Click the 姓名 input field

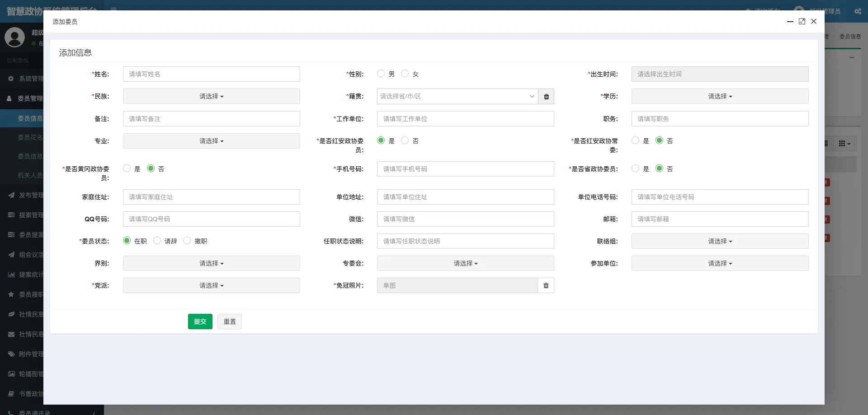click(x=211, y=74)
